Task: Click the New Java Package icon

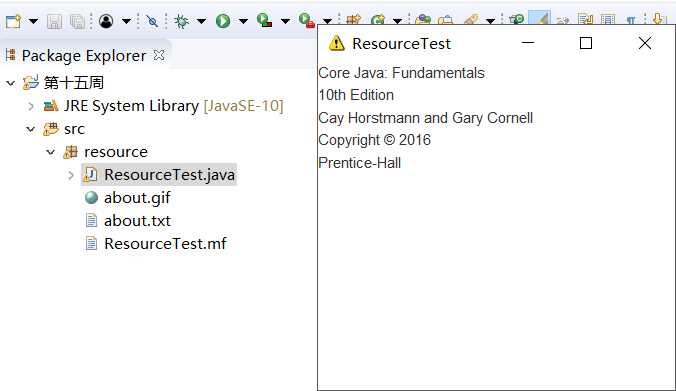Action: (354, 19)
